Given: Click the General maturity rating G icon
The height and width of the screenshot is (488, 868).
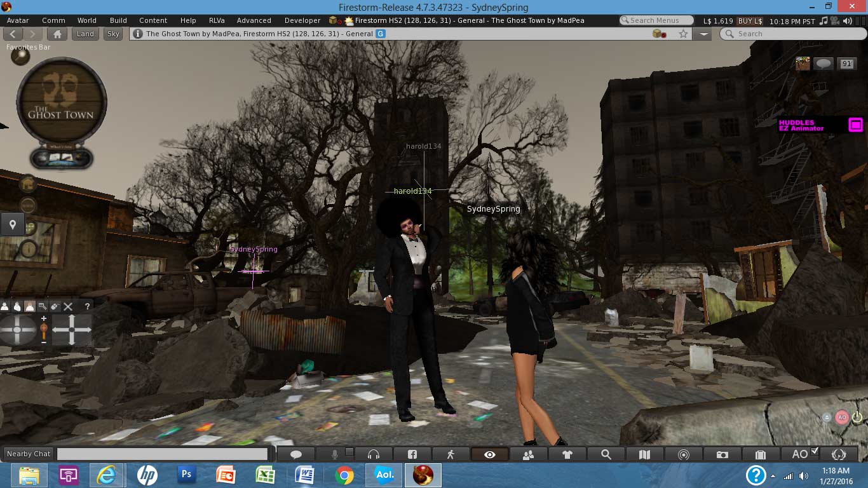Looking at the screenshot, I should (x=381, y=34).
